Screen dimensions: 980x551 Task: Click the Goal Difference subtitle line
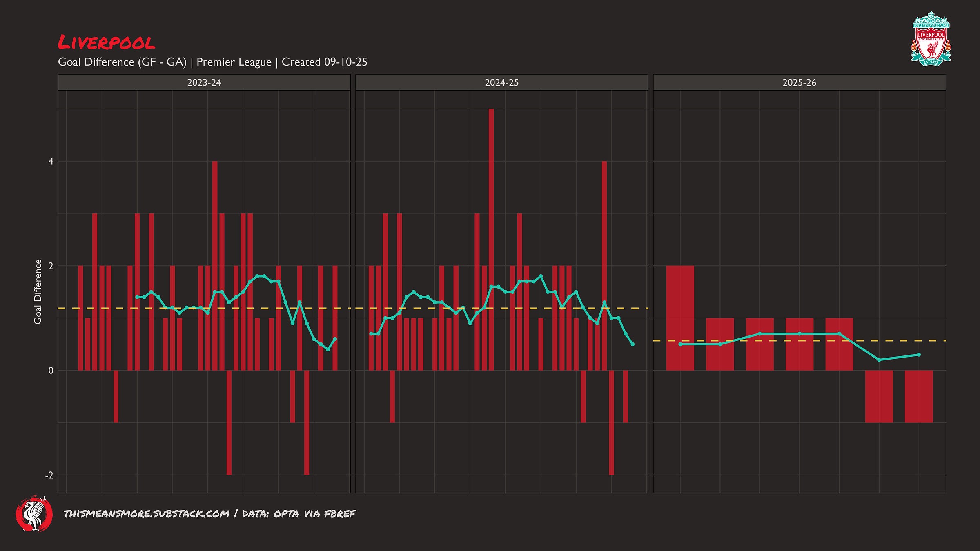(x=212, y=62)
